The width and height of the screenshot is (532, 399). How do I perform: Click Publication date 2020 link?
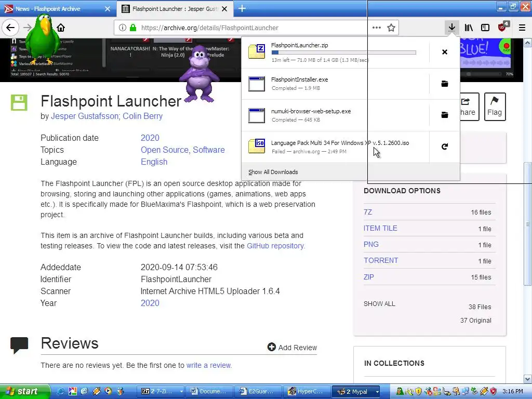(x=150, y=138)
